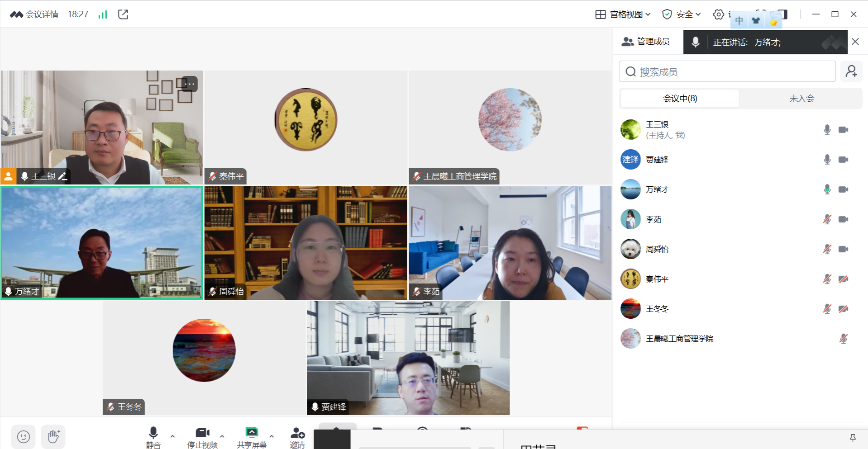
Task: Select the 会议中(8) tab
Action: point(680,99)
